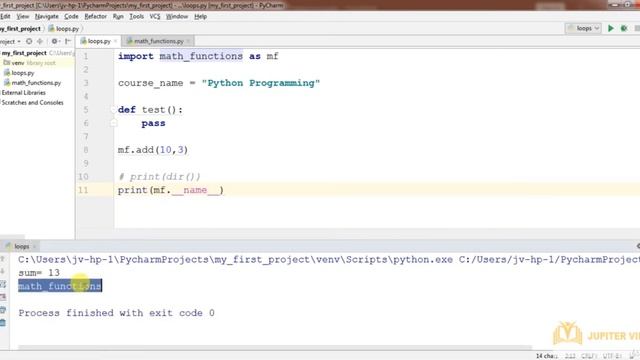Click the scroll from source target icon
The image size is (640, 360).
click(x=29, y=41)
